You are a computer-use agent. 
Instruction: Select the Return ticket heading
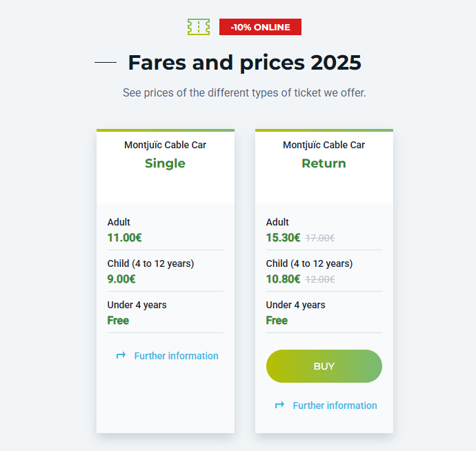pyautogui.click(x=324, y=163)
